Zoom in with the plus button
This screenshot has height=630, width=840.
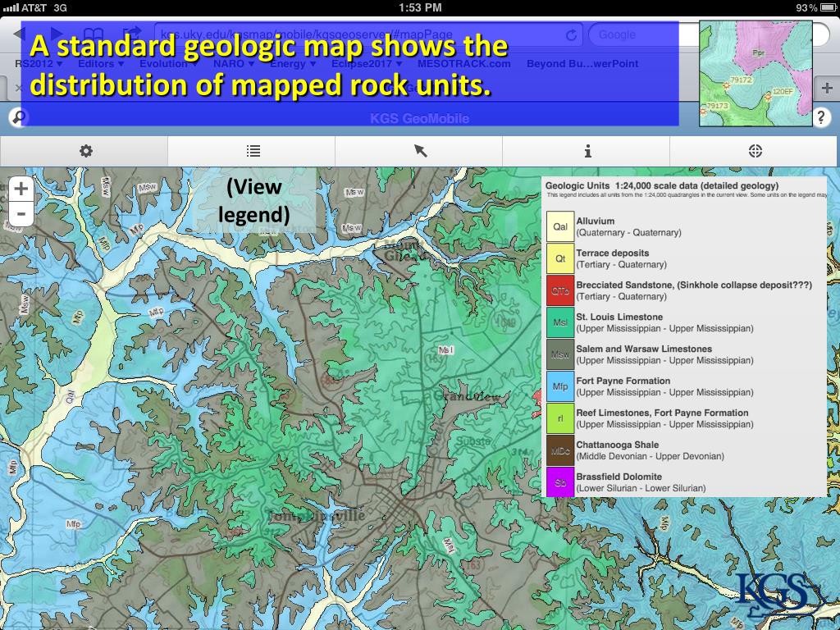tap(21, 189)
